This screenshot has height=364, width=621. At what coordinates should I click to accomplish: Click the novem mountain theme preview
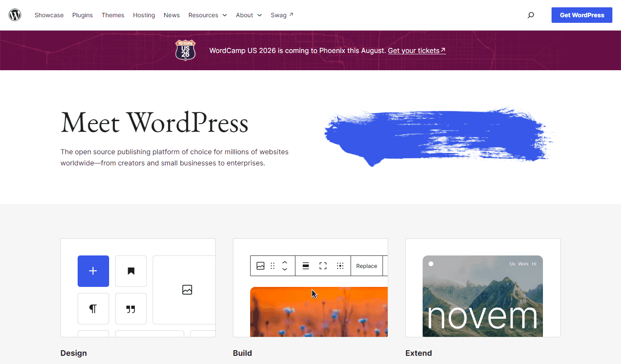(483, 296)
